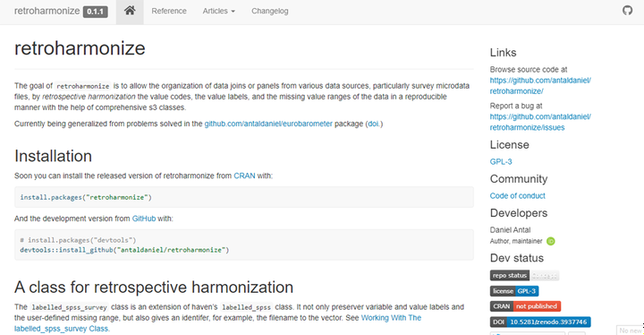This screenshot has height=335, width=644.
Task: Click the repo status badge
Action: pyautogui.click(x=524, y=275)
